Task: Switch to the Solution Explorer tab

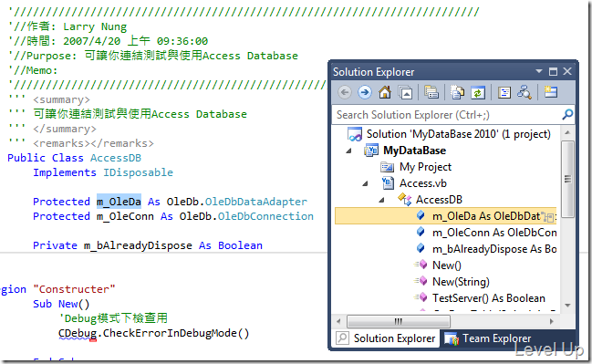Action: pyautogui.click(x=386, y=338)
